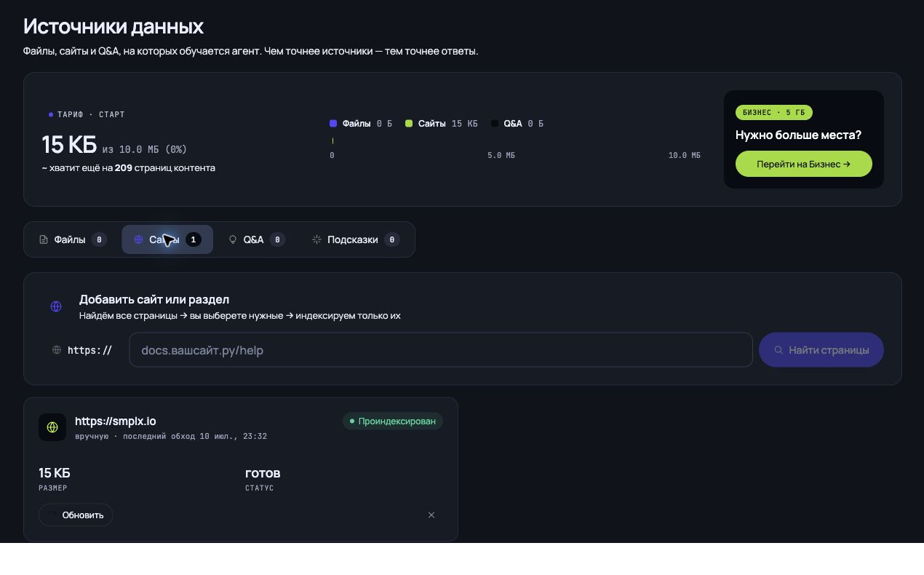Open the https://smplx.io source title
The image size is (924, 575).
pyautogui.click(x=116, y=421)
